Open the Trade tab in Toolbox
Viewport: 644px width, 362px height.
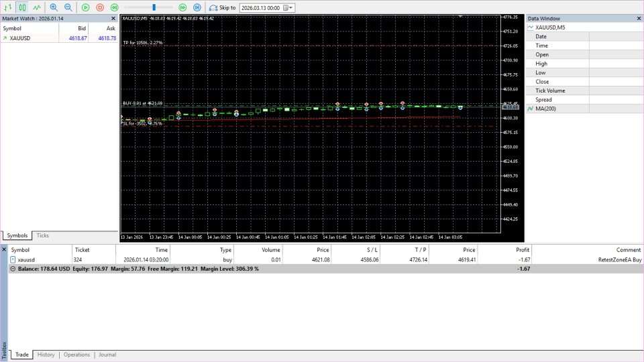tap(22, 355)
